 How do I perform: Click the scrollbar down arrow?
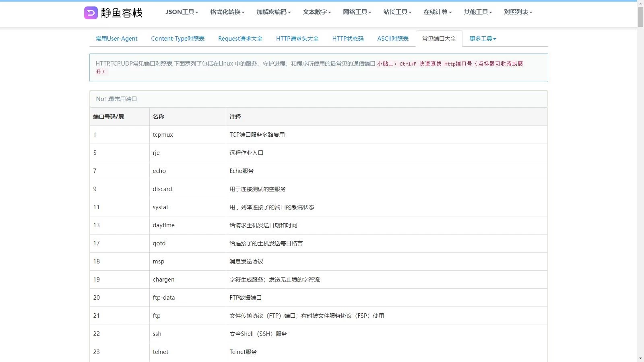[x=640, y=358]
